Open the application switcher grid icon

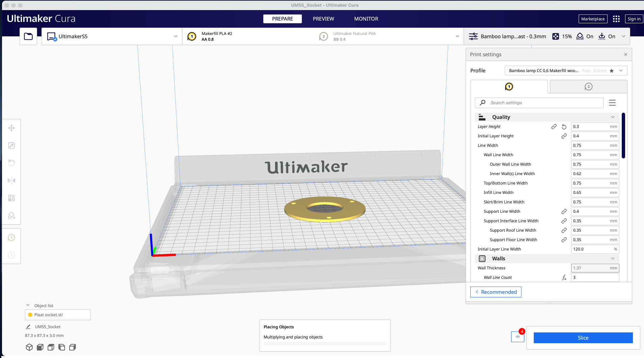[x=616, y=19]
